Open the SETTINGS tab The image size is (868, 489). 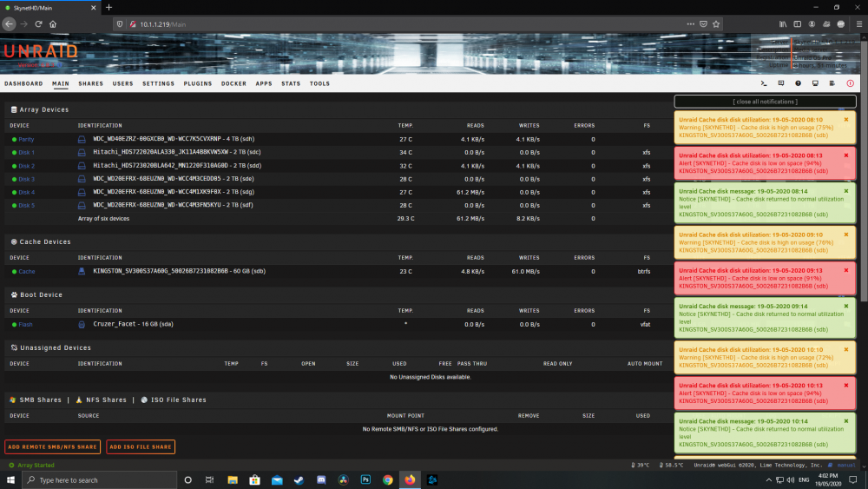point(158,83)
